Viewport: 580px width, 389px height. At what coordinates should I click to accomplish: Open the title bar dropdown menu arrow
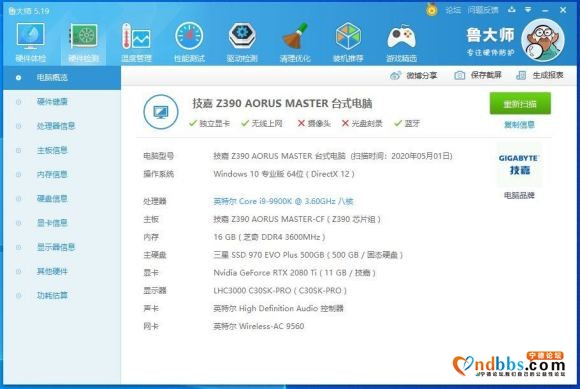[x=528, y=10]
